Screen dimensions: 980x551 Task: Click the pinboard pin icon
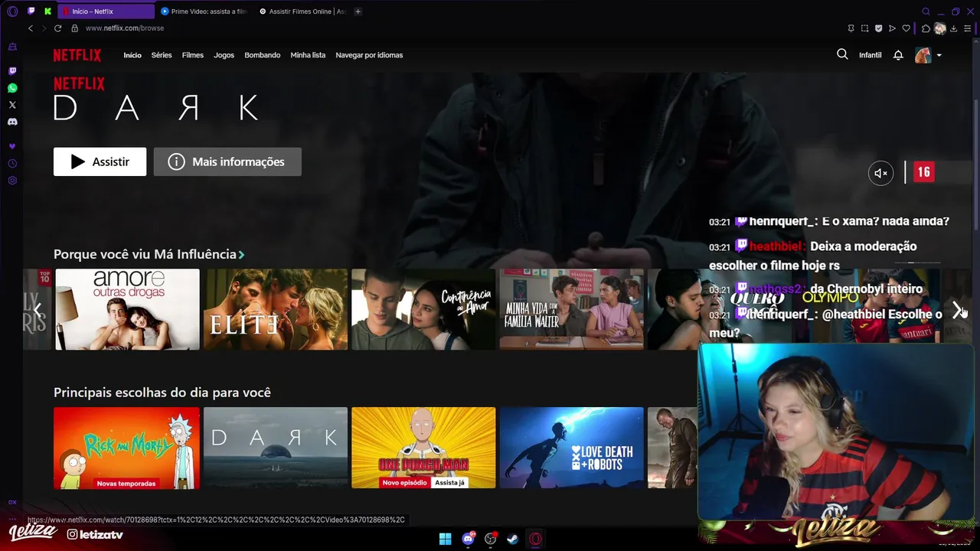pyautogui.click(x=851, y=28)
